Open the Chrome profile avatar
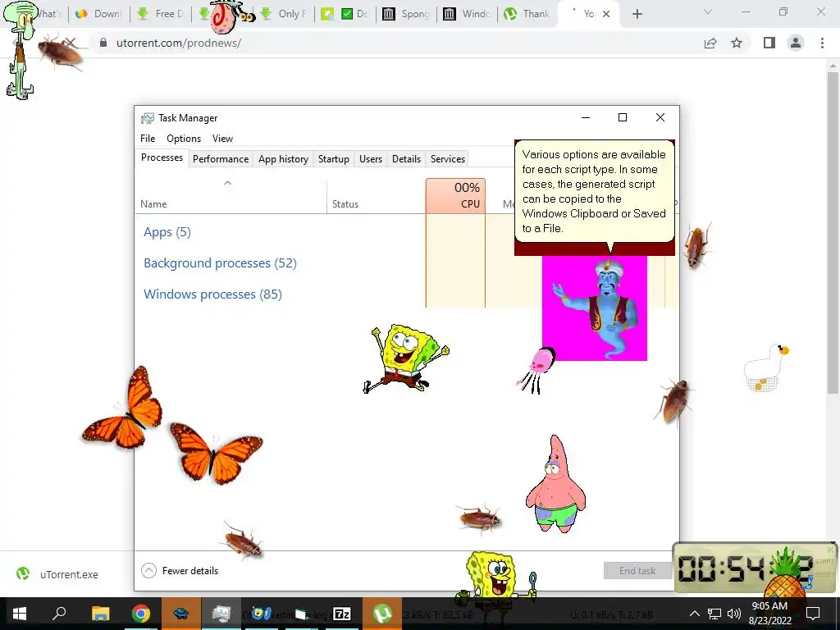 796,43
